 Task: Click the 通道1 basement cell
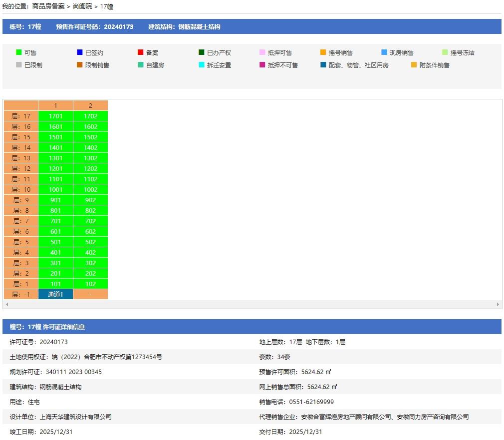[55, 294]
